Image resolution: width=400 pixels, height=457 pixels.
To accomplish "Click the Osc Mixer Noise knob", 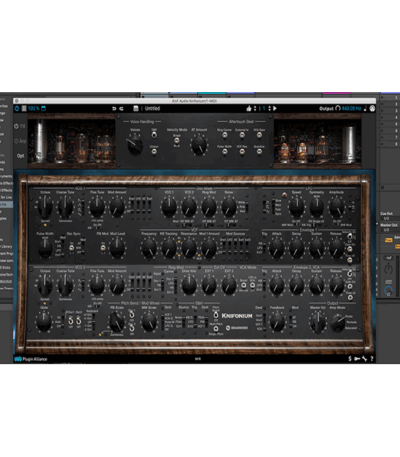I will pyautogui.click(x=229, y=207).
